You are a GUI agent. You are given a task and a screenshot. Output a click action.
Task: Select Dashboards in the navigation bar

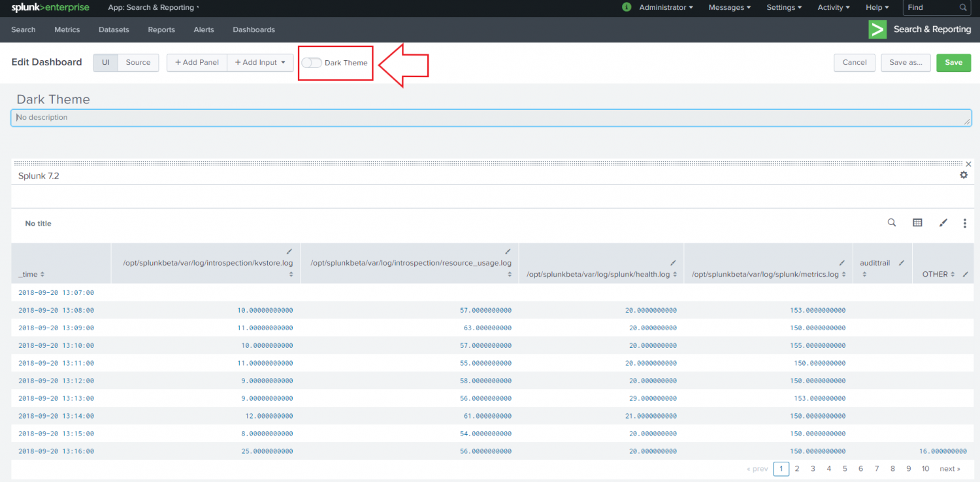point(253,29)
